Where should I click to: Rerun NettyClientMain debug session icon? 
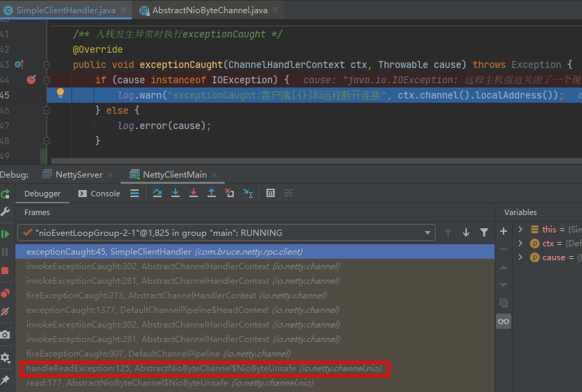5,194
